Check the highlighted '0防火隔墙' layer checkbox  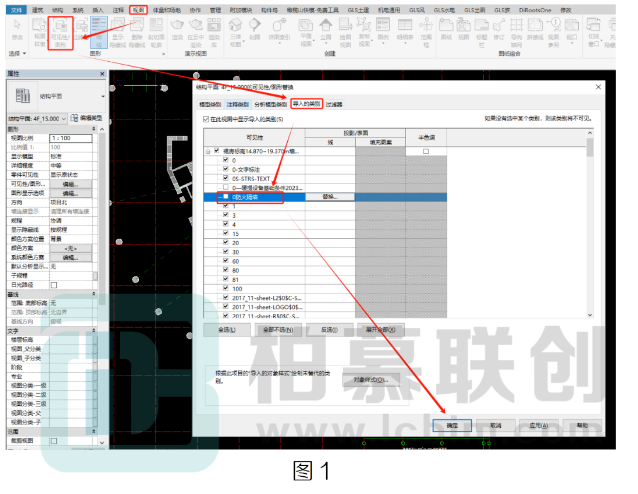point(226,197)
